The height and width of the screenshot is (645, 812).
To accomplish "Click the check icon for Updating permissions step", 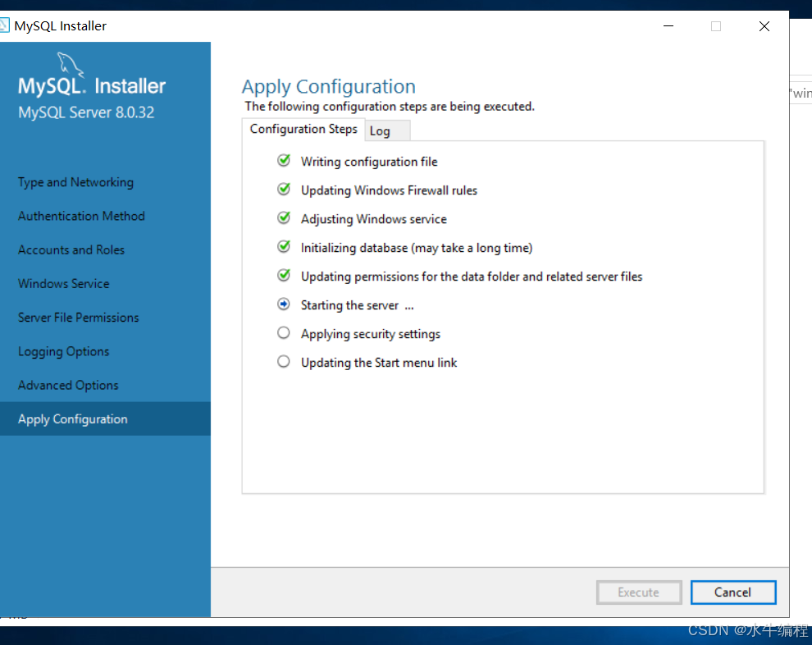I will (284, 275).
